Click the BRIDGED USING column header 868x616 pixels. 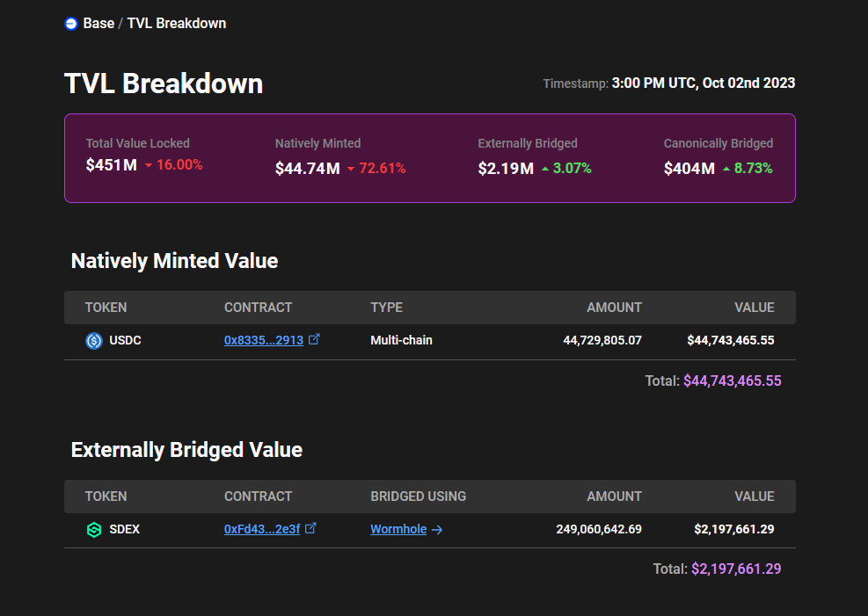tap(419, 496)
